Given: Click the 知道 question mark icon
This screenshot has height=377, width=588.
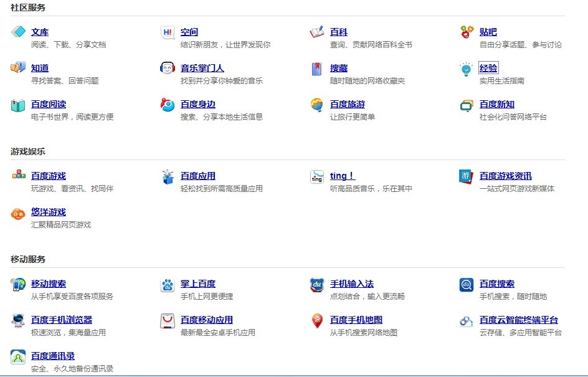Looking at the screenshot, I should tap(18, 68).
